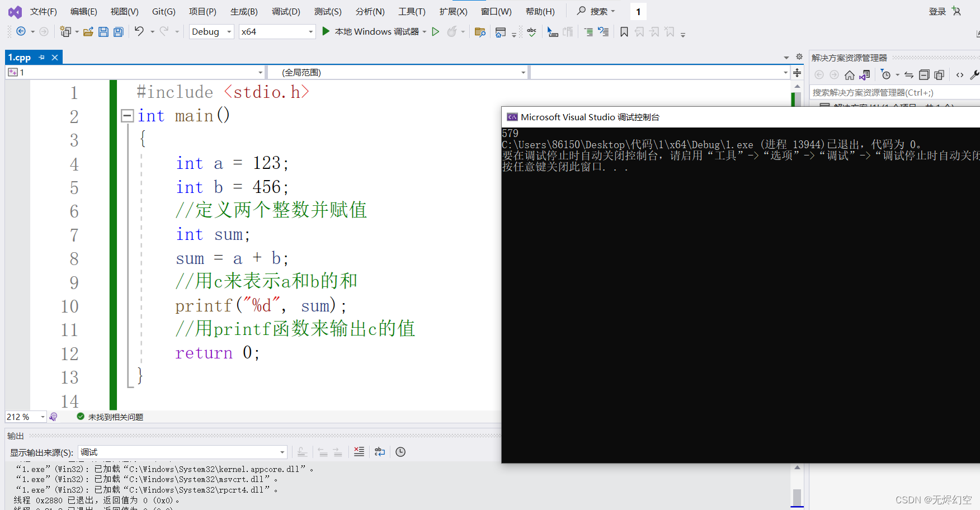Viewport: 980px width, 510px height.
Task: Click the Solution Explorer Home icon
Action: pos(850,75)
